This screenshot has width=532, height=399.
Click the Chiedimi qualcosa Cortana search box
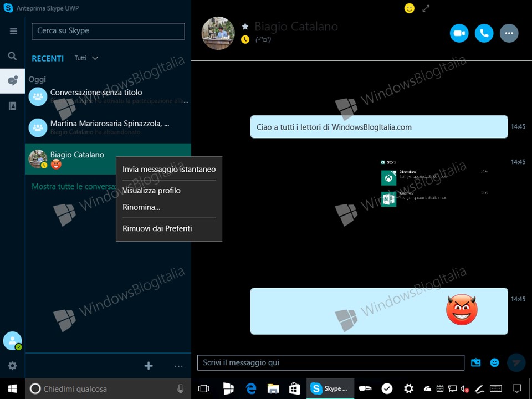pyautogui.click(x=108, y=389)
